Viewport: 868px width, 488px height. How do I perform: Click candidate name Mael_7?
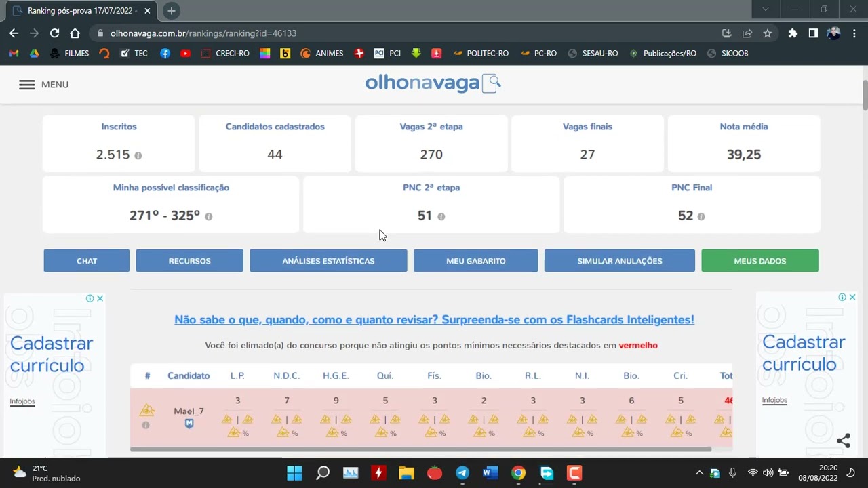point(189,411)
